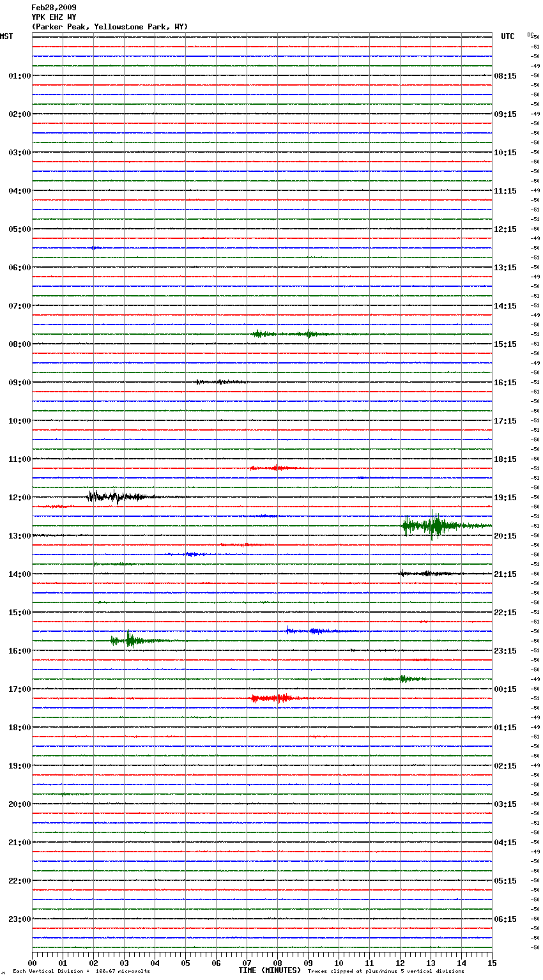Click minute tick 05 on the bottom axis

(186, 963)
